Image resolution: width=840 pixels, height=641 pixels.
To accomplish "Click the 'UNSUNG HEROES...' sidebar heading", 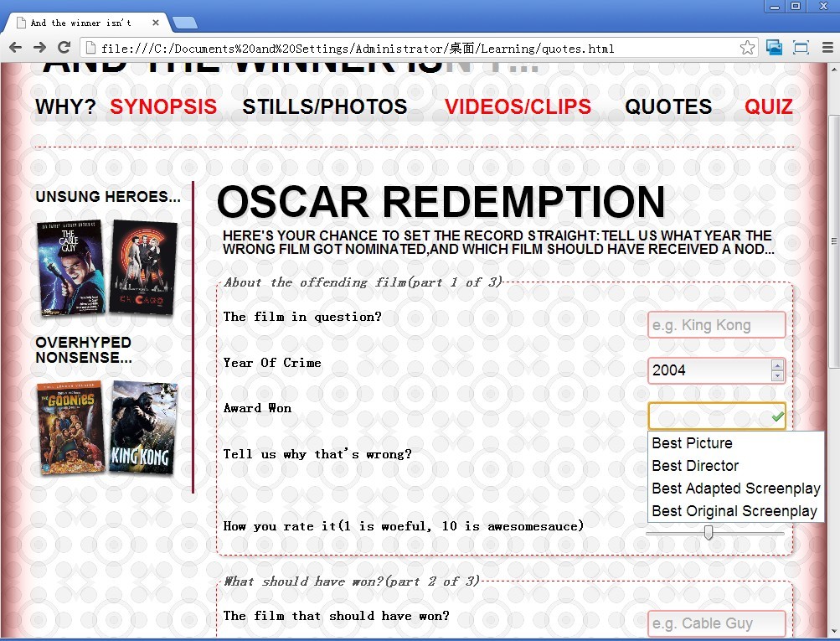I will [108, 197].
